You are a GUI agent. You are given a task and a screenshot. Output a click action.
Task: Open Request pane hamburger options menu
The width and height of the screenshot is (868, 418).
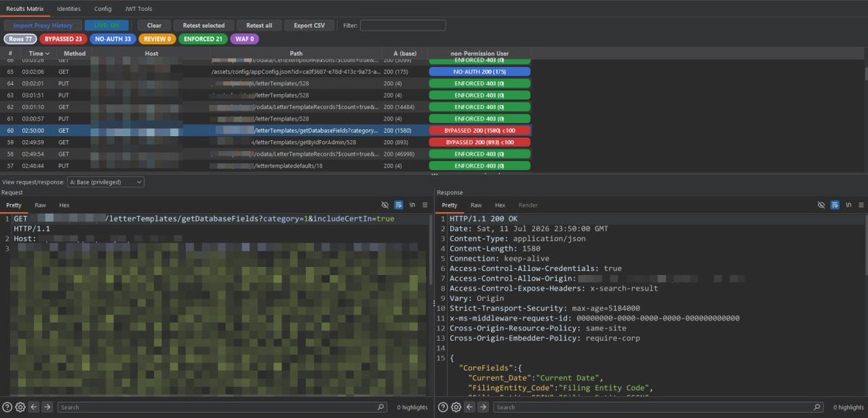pyautogui.click(x=425, y=205)
